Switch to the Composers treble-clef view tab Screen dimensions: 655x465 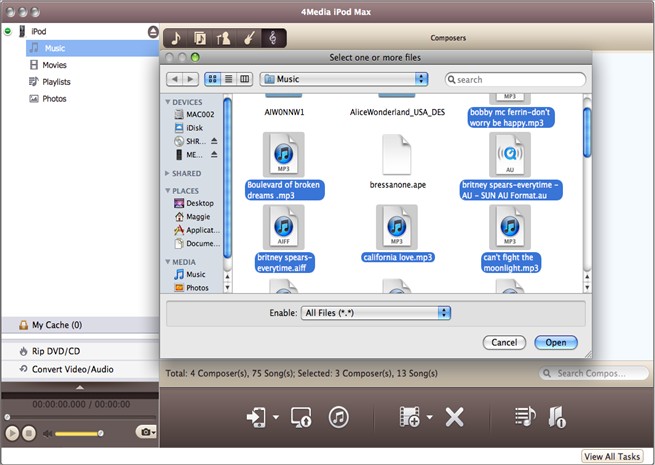coord(273,38)
